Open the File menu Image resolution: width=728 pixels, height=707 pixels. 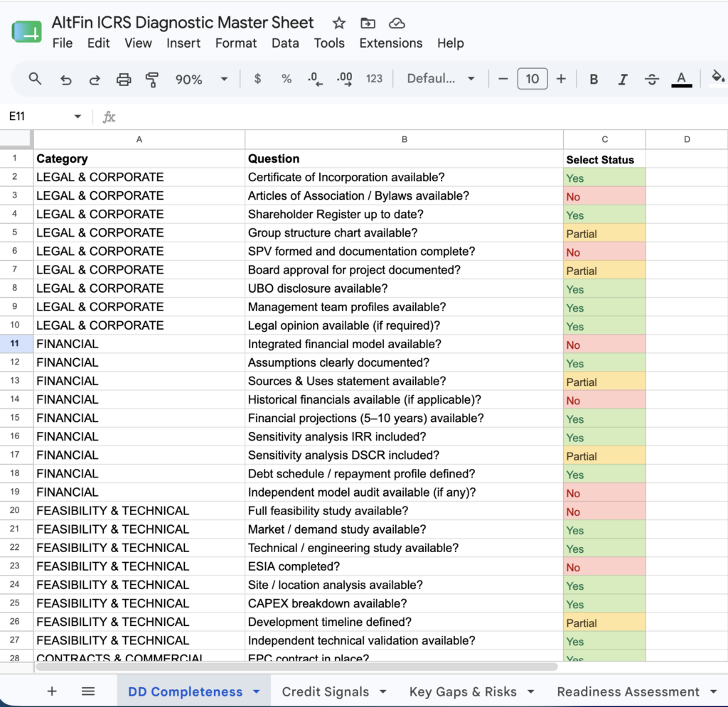[63, 43]
